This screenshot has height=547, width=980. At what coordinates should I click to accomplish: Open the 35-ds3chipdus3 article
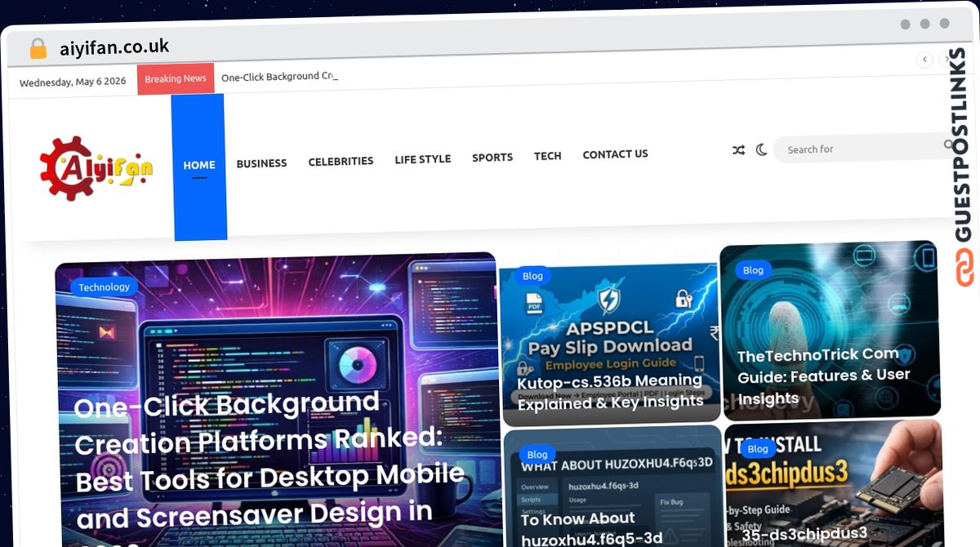point(804,535)
